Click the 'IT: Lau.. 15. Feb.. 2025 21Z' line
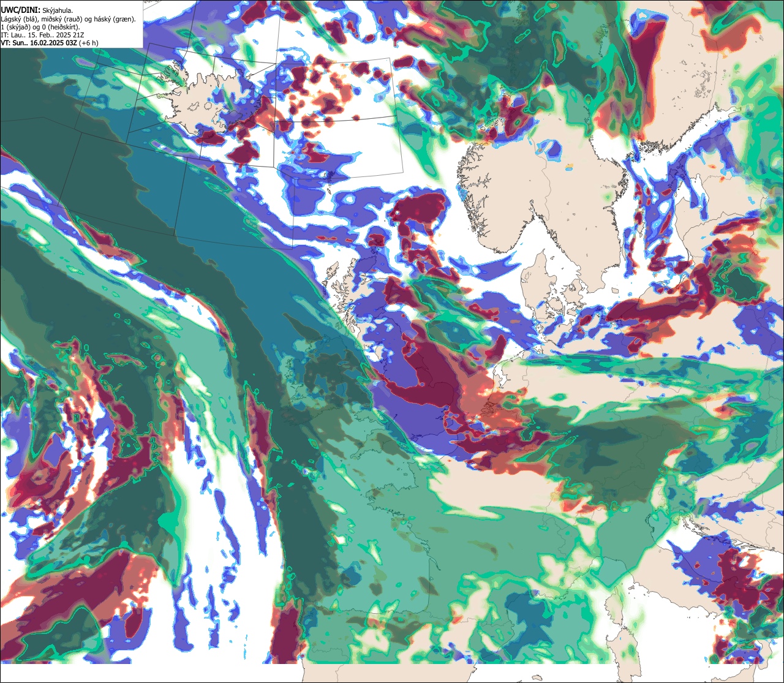This screenshot has width=784, height=683. (42, 35)
